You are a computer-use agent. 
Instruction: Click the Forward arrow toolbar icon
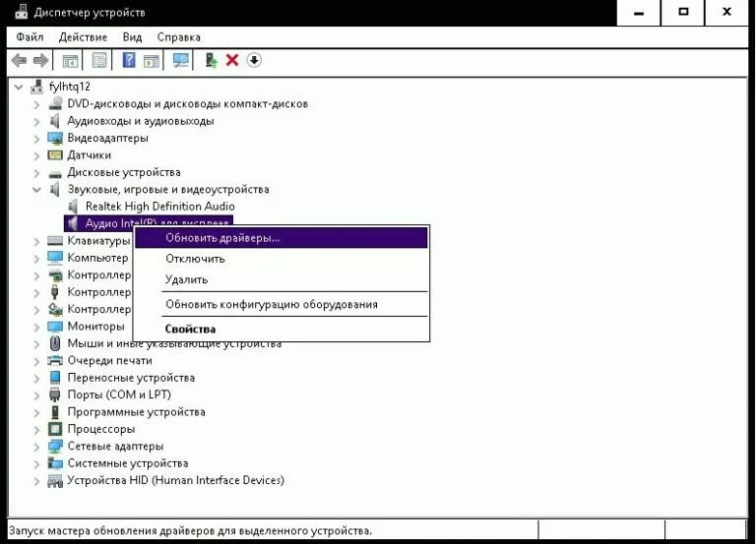click(40, 60)
